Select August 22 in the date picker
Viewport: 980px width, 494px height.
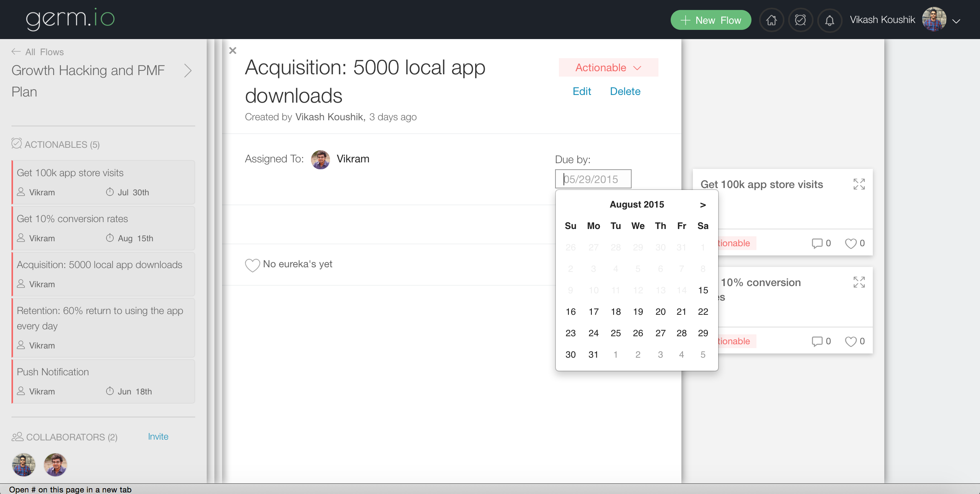[x=702, y=312]
